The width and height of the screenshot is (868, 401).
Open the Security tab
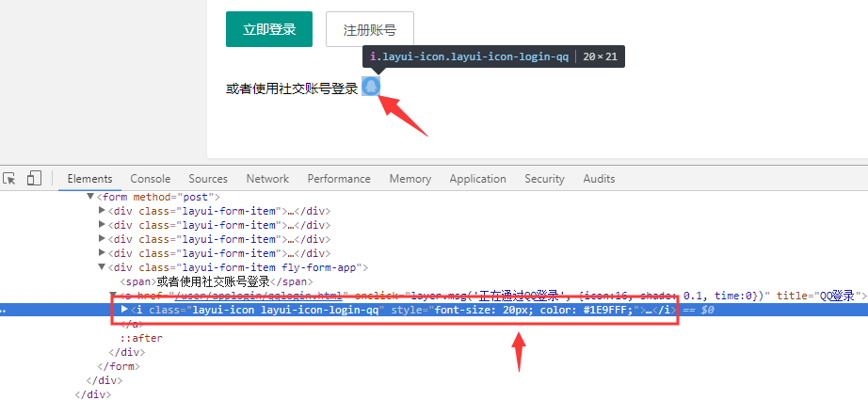pos(544,179)
